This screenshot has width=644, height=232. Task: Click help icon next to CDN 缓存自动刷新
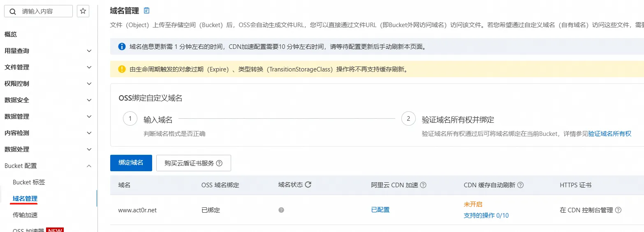point(520,185)
